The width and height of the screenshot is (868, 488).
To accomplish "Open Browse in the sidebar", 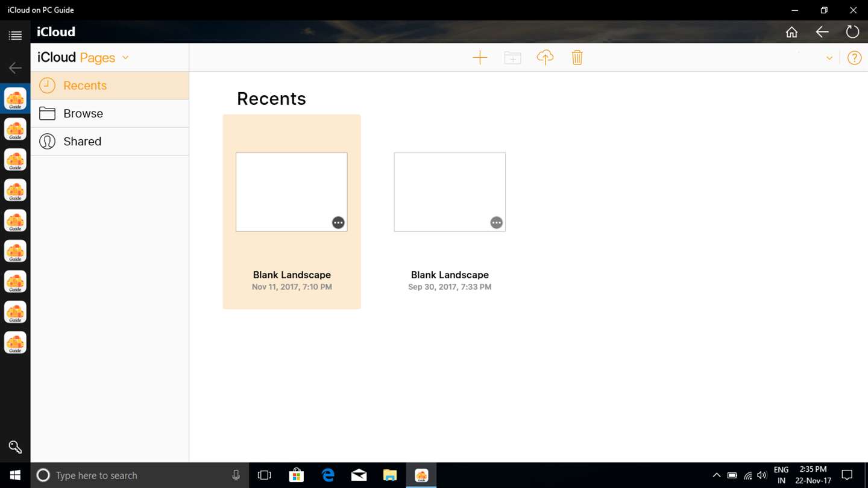I will tap(110, 113).
